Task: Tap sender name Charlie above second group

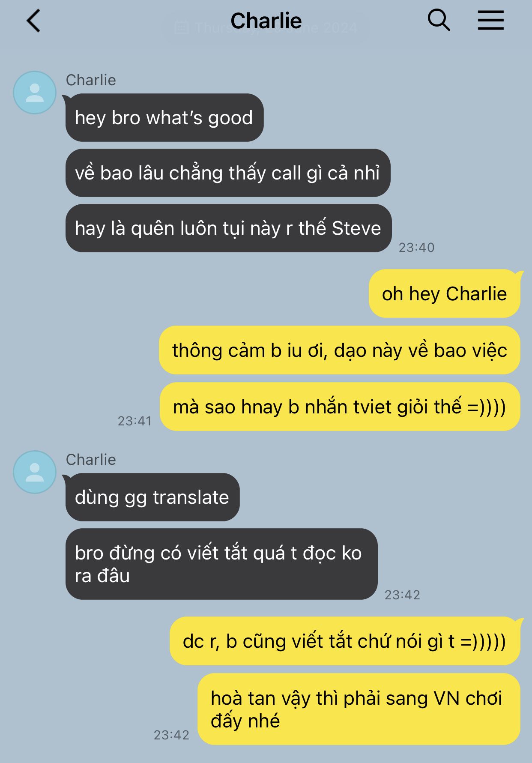Action: click(x=91, y=460)
